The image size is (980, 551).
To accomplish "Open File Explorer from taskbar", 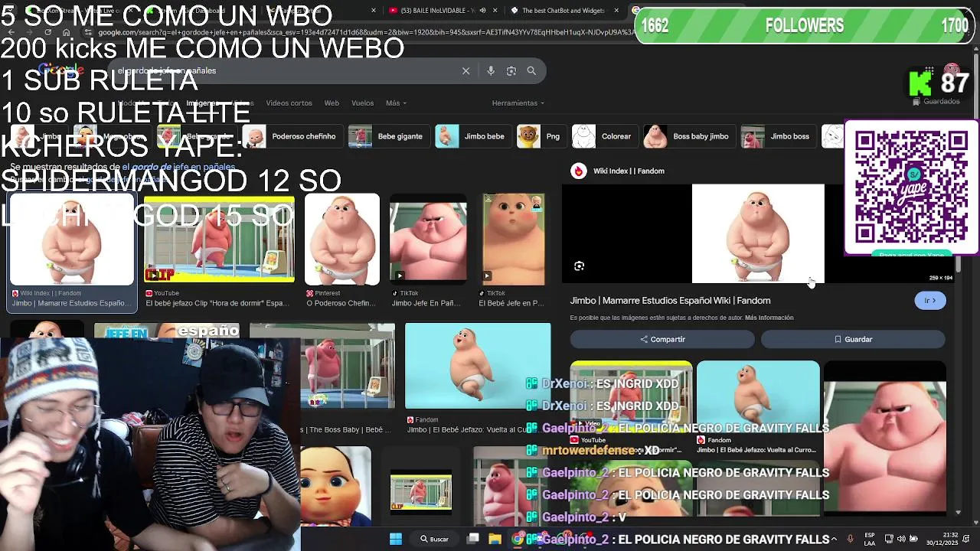I will [x=495, y=539].
